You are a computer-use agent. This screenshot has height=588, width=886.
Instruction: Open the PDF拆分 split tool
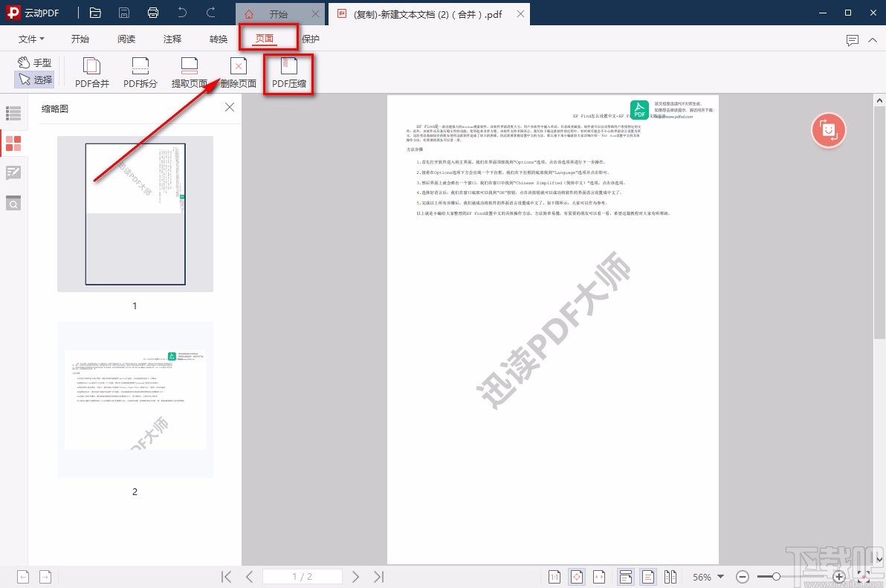(x=140, y=73)
